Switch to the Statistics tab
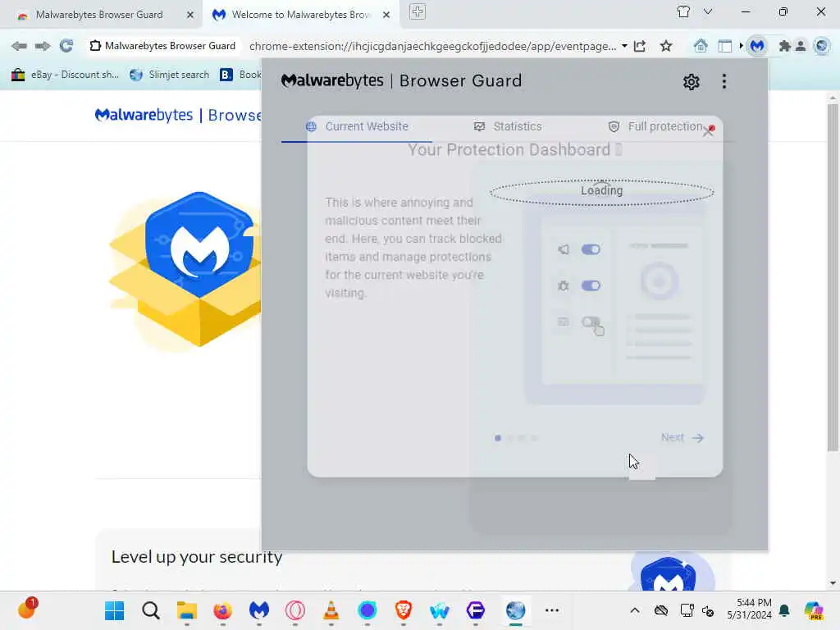 (x=508, y=126)
